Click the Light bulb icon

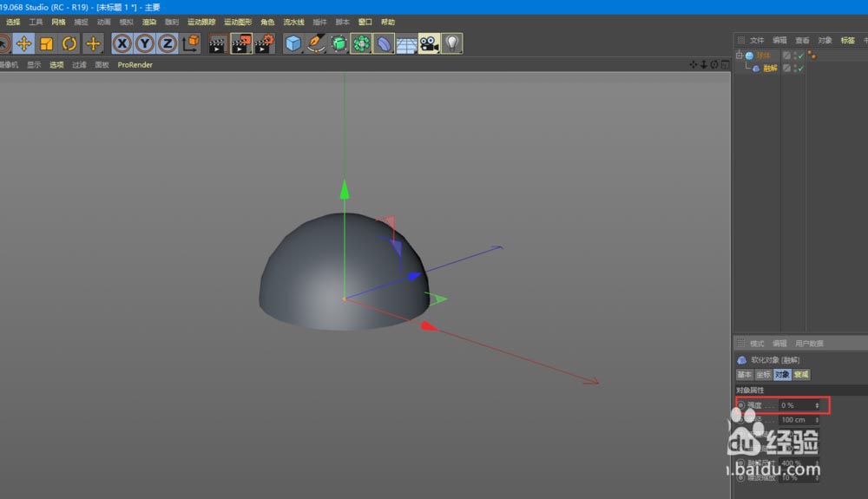[451, 43]
